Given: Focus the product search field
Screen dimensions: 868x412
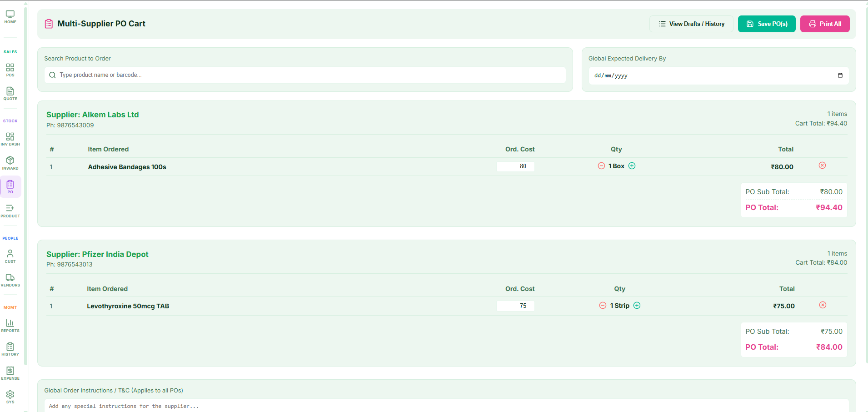Looking at the screenshot, I should pyautogui.click(x=305, y=75).
